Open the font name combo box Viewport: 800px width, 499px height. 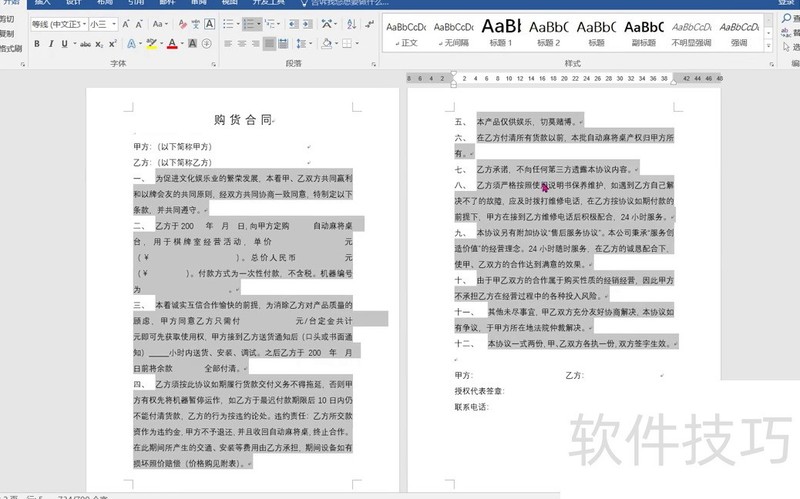click(59, 24)
